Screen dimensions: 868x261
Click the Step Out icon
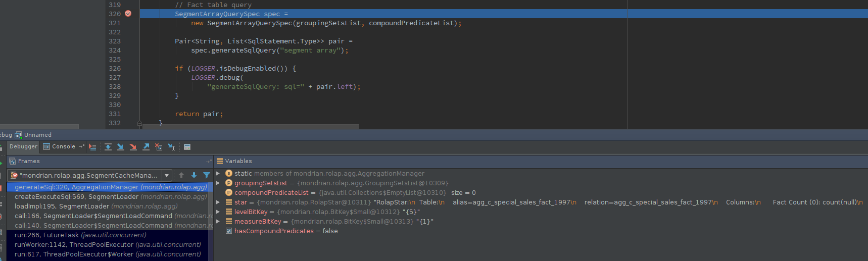point(146,147)
